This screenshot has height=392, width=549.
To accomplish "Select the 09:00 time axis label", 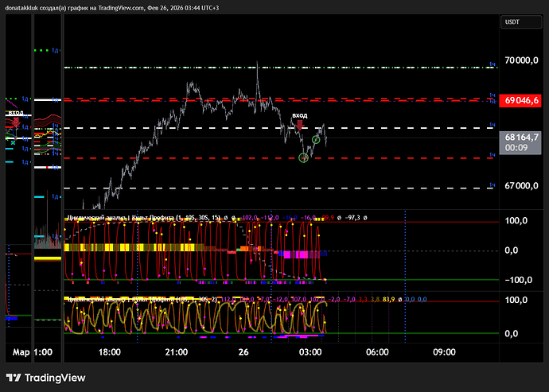I will (443, 351).
